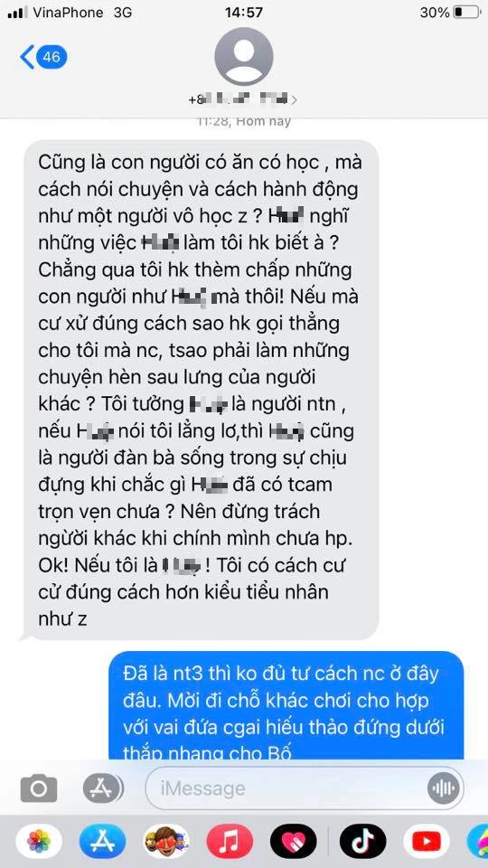Tap the audio record waveform icon

pyautogui.click(x=443, y=788)
